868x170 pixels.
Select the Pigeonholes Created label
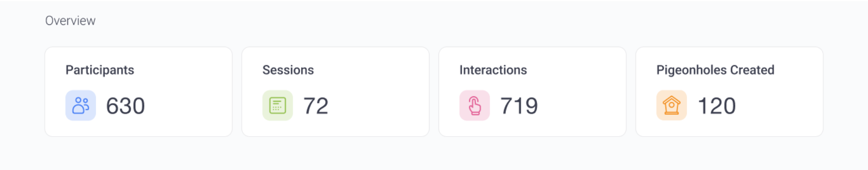tap(715, 70)
